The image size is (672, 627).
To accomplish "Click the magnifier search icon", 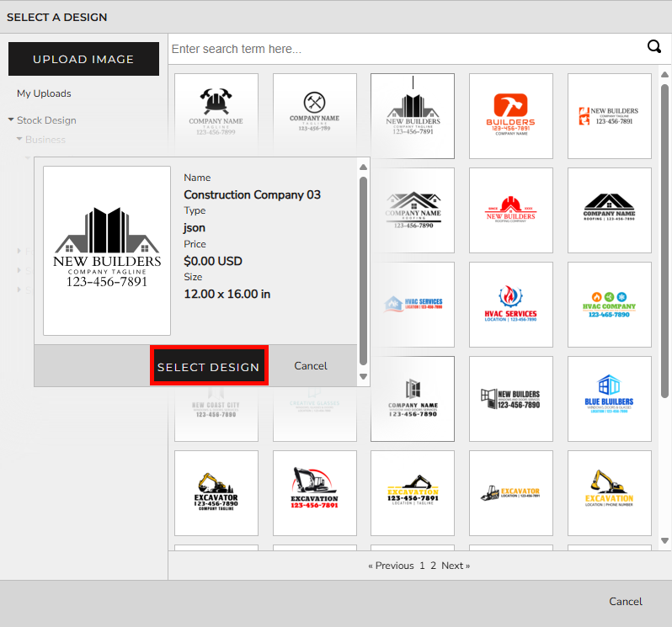I will coord(653,47).
